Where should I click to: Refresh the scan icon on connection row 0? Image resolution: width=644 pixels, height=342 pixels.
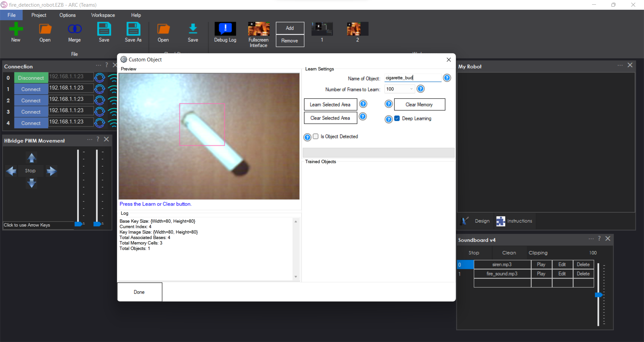pos(99,77)
